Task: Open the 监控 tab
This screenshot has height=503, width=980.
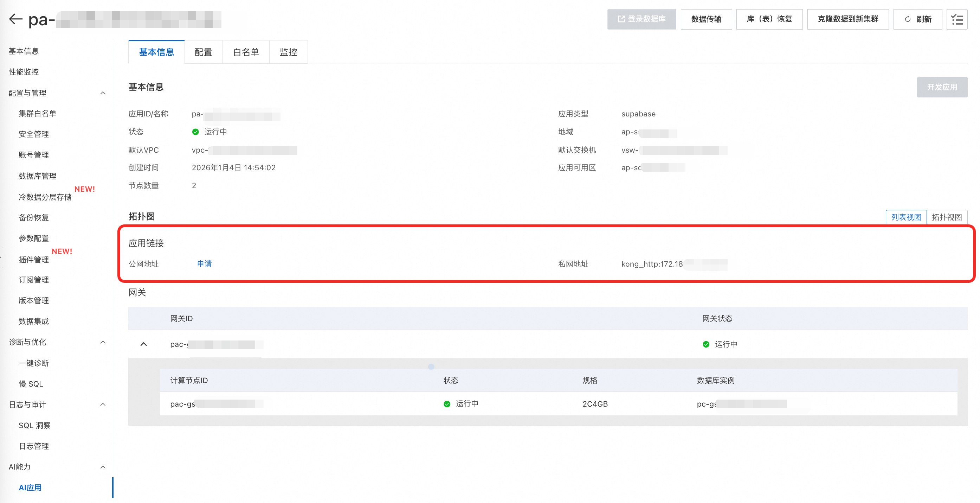Action: tap(288, 52)
